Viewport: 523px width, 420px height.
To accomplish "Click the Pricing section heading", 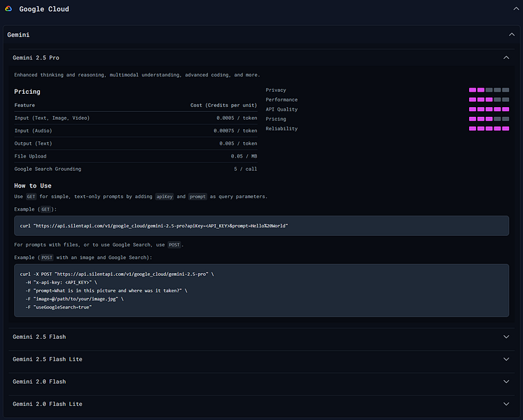I will pyautogui.click(x=27, y=92).
